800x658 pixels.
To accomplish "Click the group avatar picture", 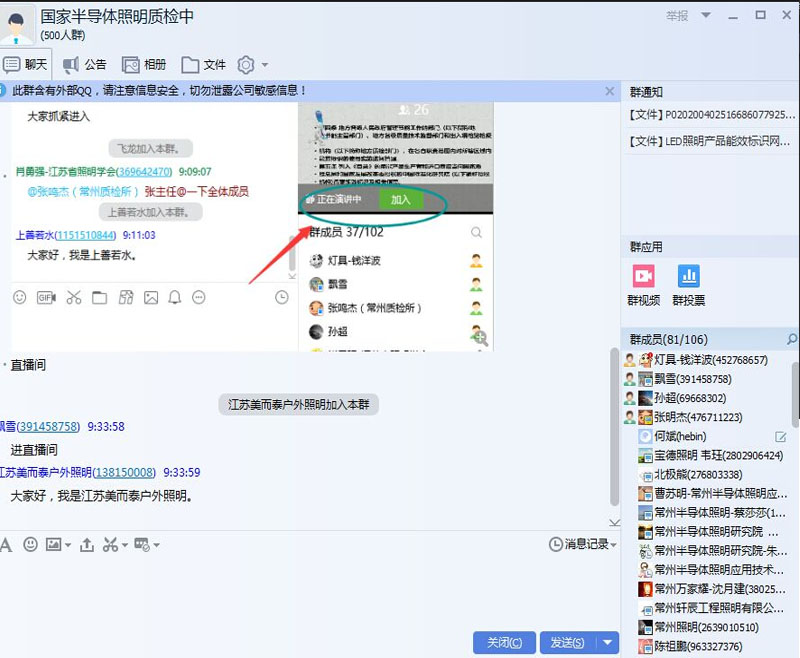I will (x=17, y=26).
